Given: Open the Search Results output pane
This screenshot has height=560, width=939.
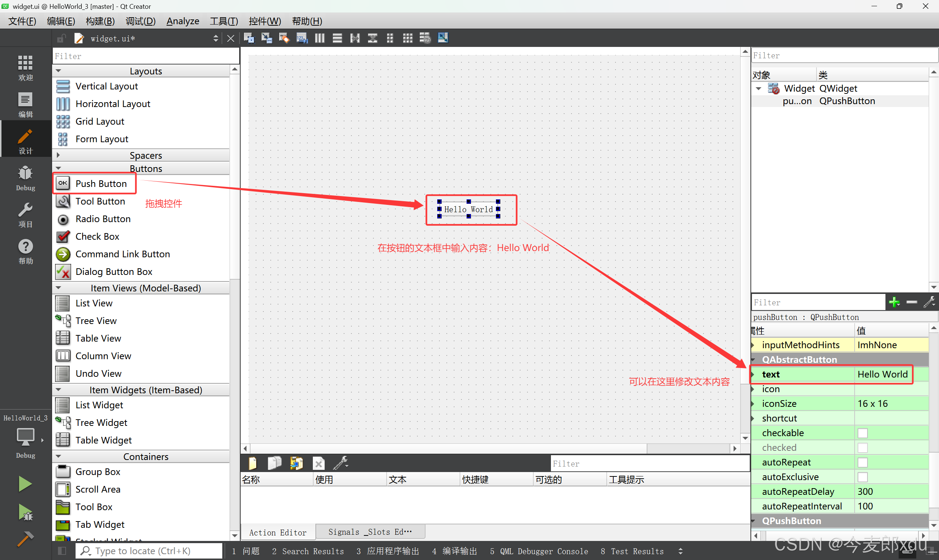Looking at the screenshot, I should pyautogui.click(x=308, y=551).
